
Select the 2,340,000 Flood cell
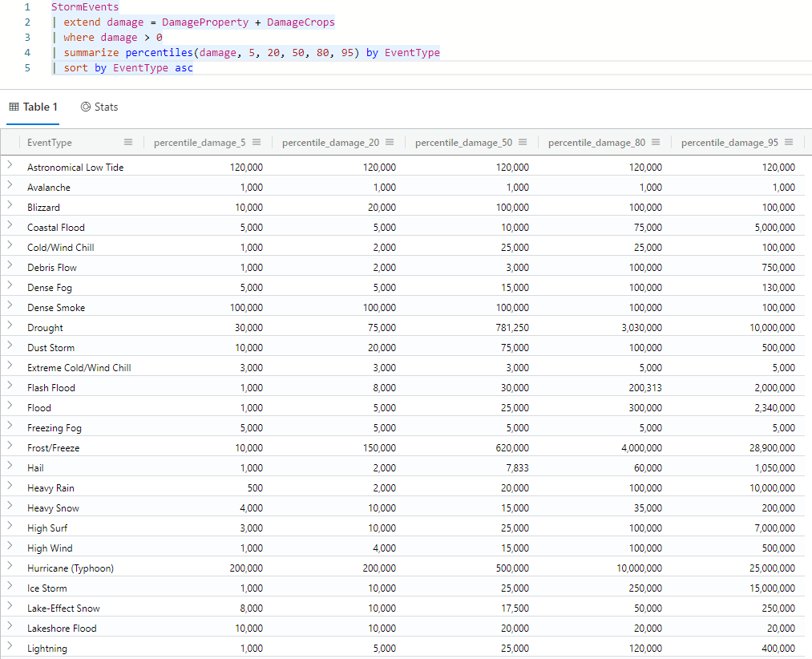(774, 408)
